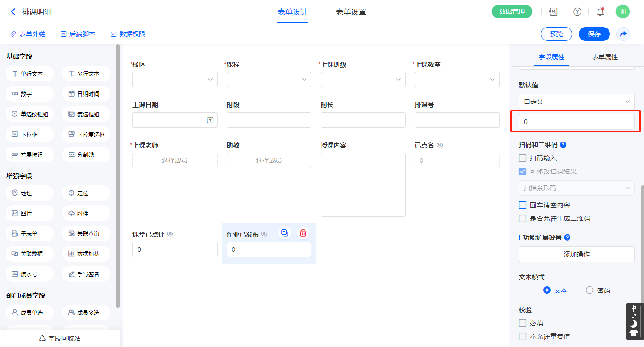644x347 pixels.
Task: Open the 上课教室 dropdown list
Action: (x=457, y=80)
